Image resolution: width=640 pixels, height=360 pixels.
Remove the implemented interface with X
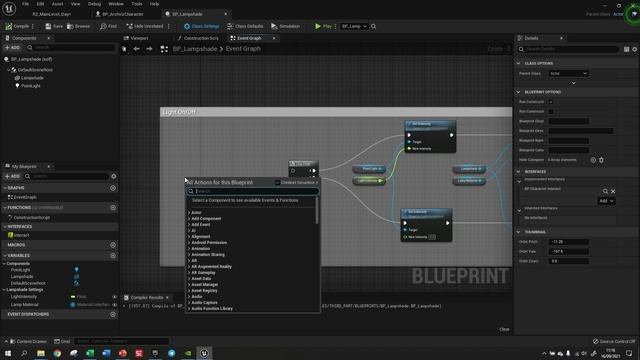point(613,191)
